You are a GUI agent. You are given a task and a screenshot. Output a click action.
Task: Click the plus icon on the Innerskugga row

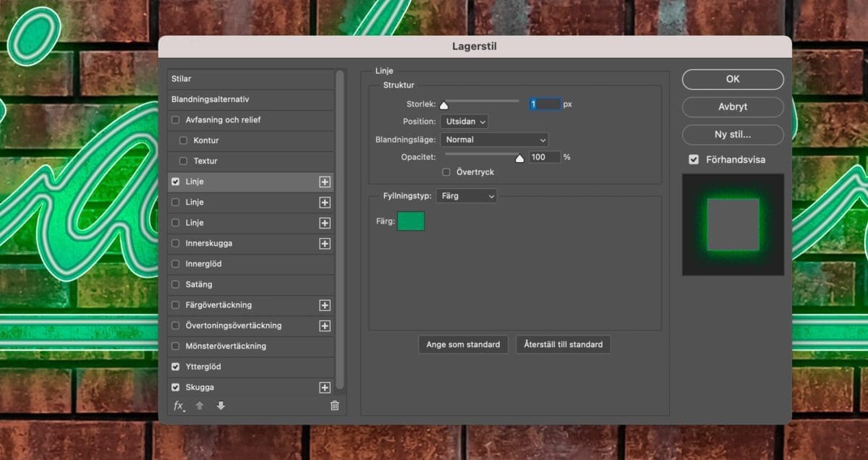pyautogui.click(x=325, y=244)
